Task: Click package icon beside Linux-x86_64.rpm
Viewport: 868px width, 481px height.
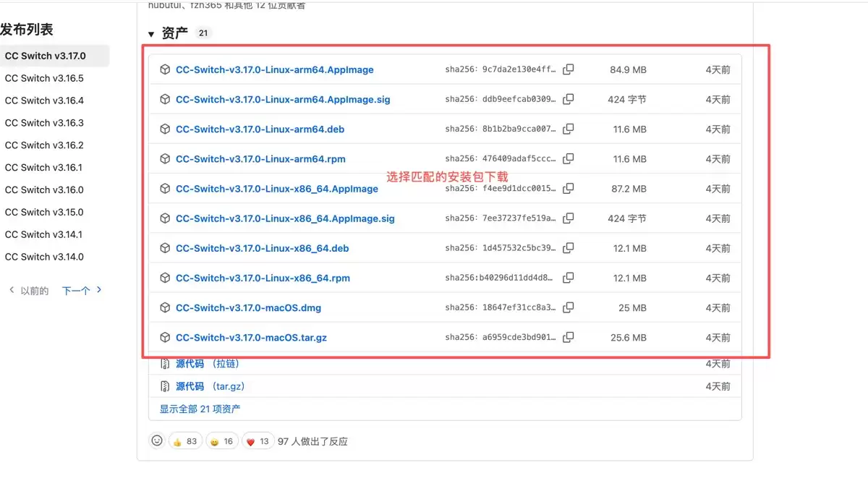Action: 165,278
